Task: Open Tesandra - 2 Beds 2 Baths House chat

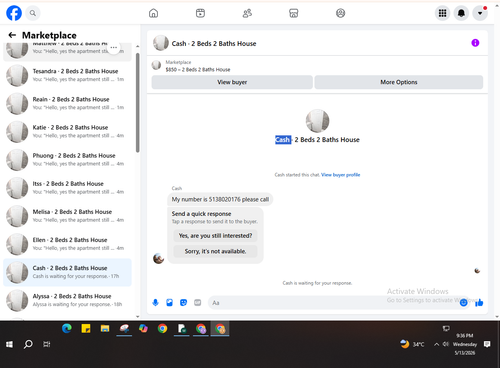Action: pos(67,75)
